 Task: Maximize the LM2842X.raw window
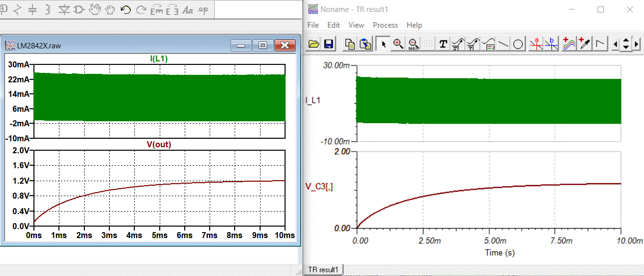point(263,45)
